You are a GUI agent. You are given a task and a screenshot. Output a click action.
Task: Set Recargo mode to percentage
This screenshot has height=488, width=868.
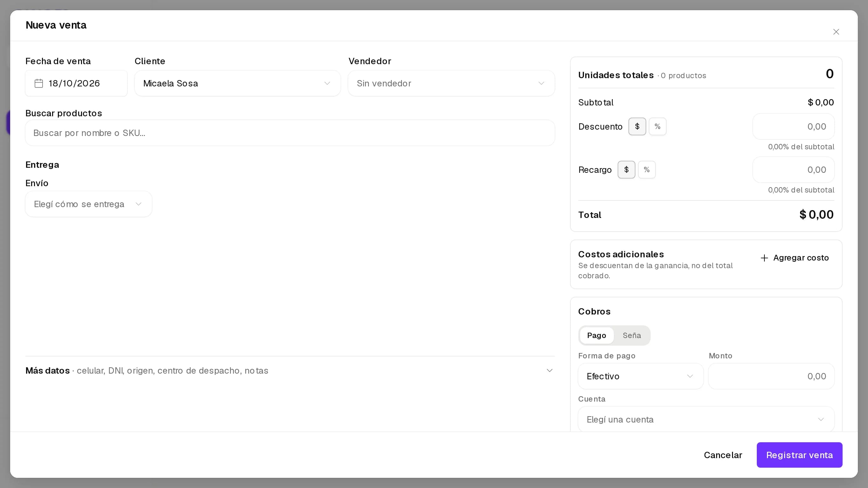point(647,170)
